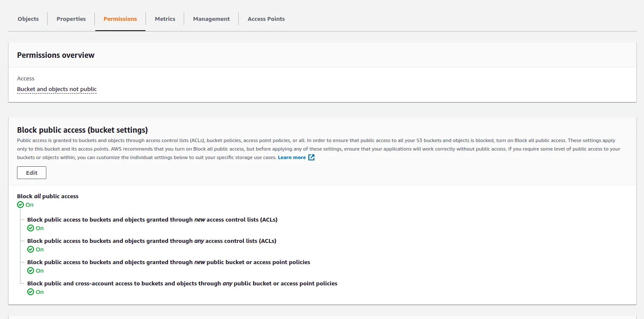This screenshot has height=319, width=644.
Task: Click On status icon for new bucket policies
Action: pyautogui.click(x=31, y=271)
